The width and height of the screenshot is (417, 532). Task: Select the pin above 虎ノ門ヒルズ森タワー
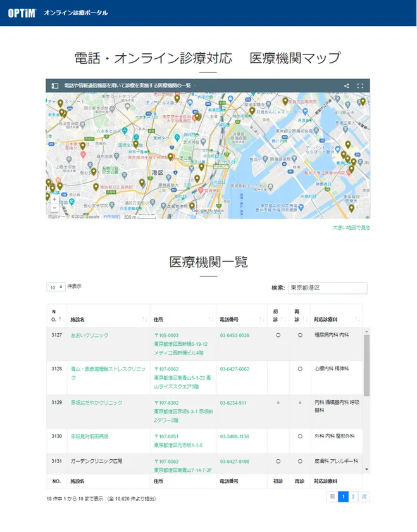coord(177,99)
